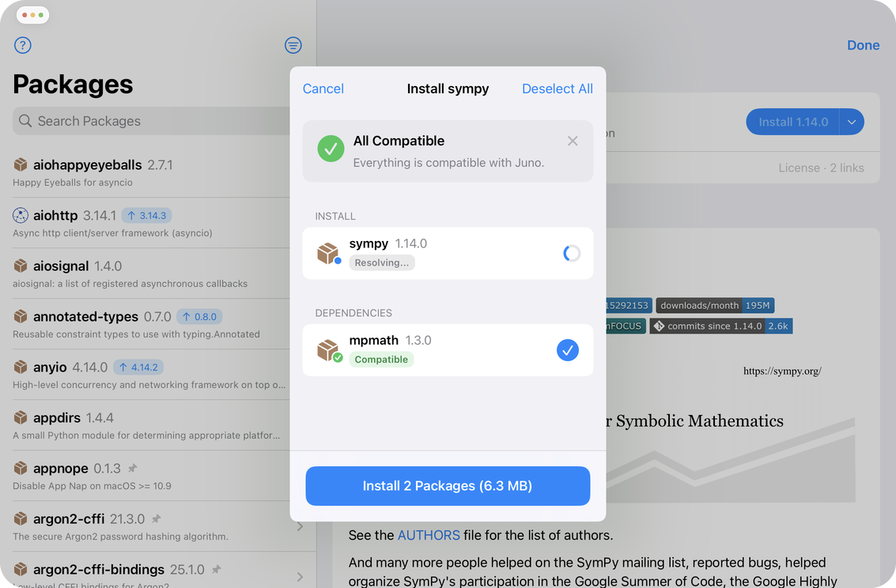Click the pin icon beside argon2-cffi
The width and height of the screenshot is (896, 588).
(156, 519)
